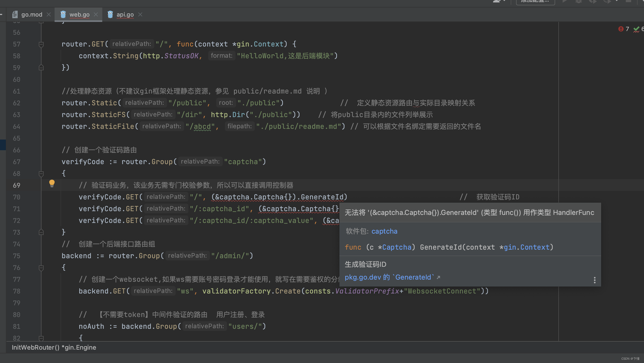Click http.StatusOK on line 58
644x363 pixels.
click(171, 56)
